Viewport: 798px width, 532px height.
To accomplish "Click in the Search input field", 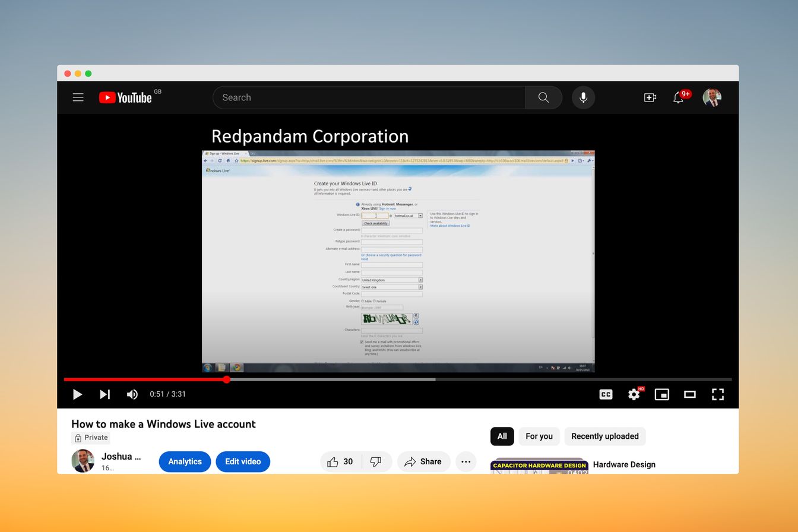I will [x=369, y=97].
